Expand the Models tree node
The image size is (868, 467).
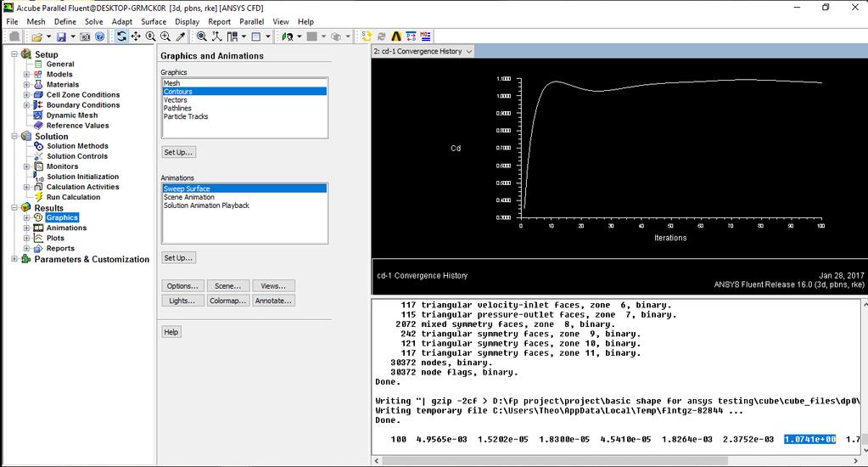tap(26, 74)
